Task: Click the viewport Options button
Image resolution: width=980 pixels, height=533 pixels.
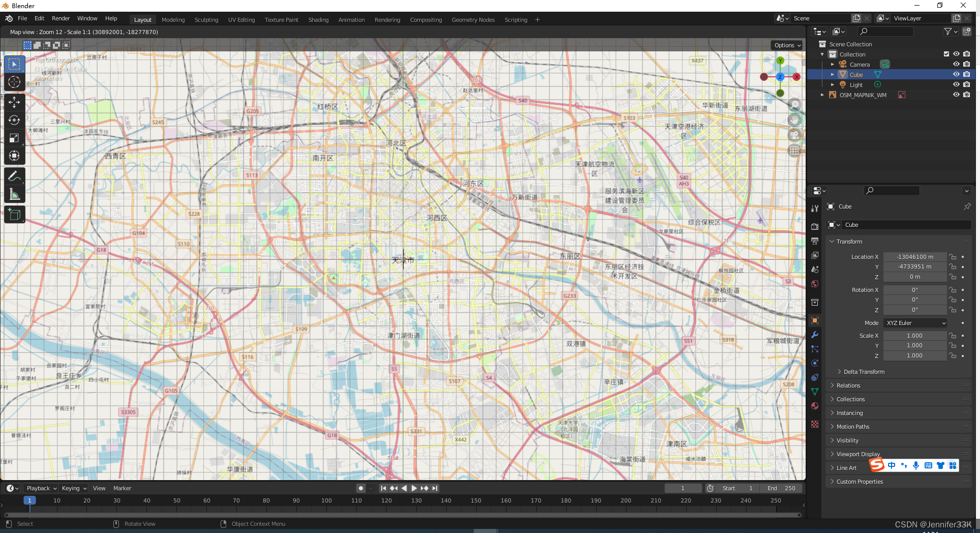Action: [787, 45]
